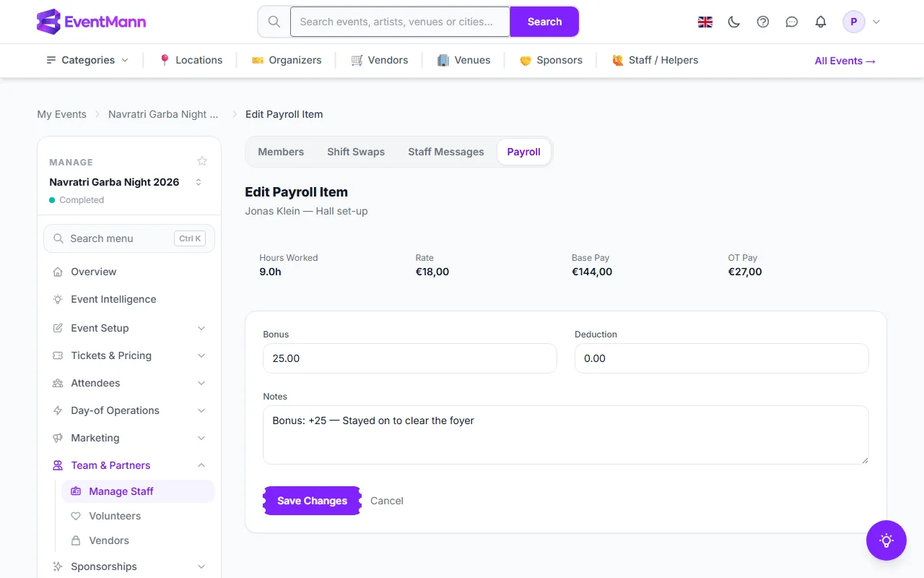The height and width of the screenshot is (578, 924).
Task: Select Manage Staff in sidebar
Action: [x=138, y=491]
